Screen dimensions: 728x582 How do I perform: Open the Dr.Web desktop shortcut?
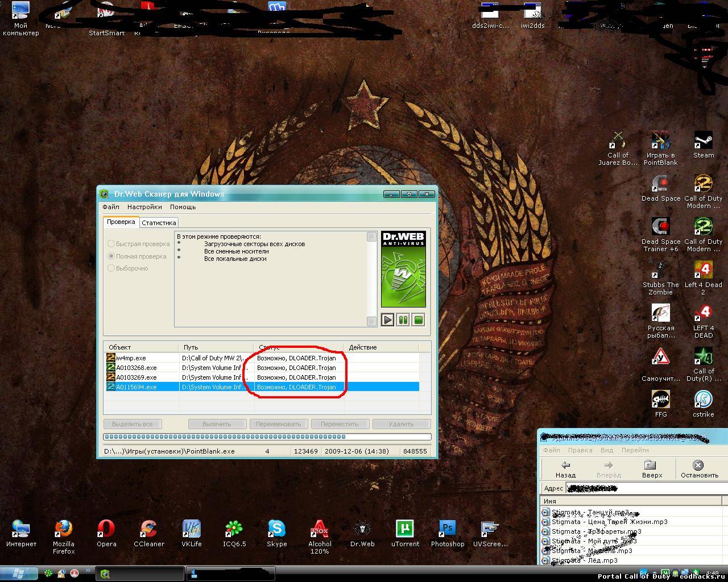[362, 533]
